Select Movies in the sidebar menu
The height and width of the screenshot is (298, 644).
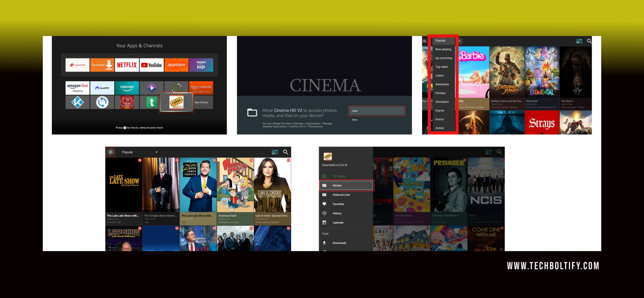click(337, 185)
